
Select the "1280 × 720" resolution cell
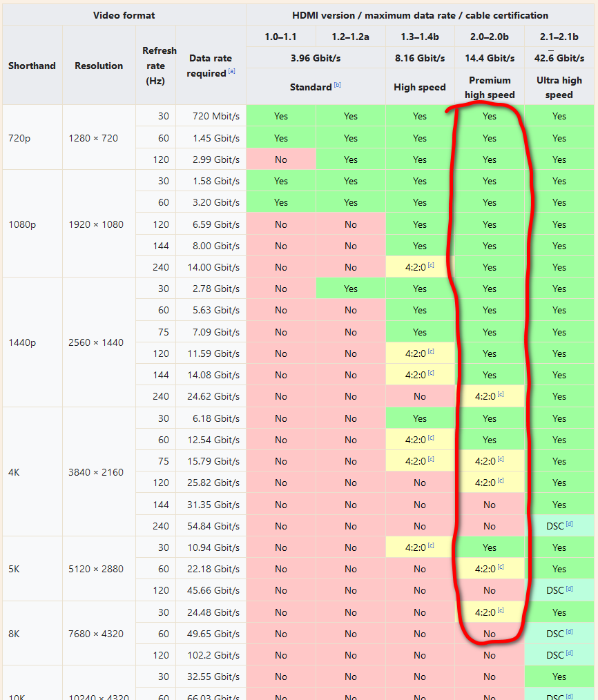[x=99, y=138]
